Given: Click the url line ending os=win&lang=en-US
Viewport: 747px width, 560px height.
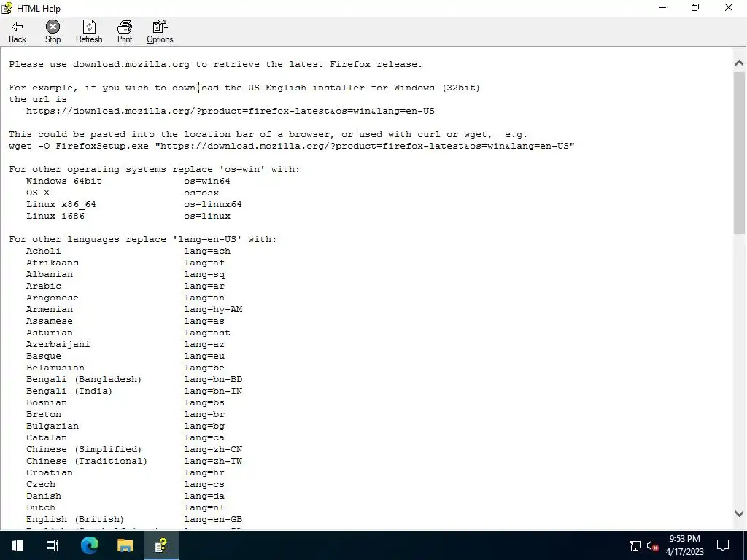Looking at the screenshot, I should [230, 111].
